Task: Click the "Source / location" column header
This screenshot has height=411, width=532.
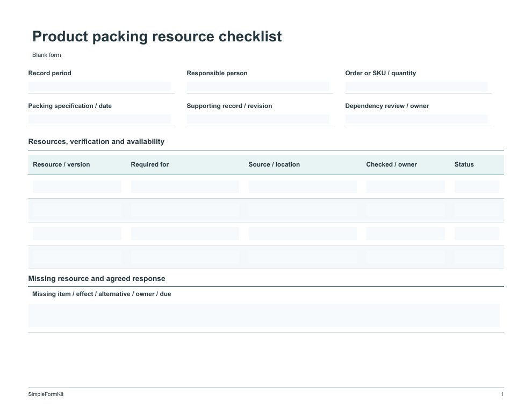Action: pyautogui.click(x=274, y=164)
